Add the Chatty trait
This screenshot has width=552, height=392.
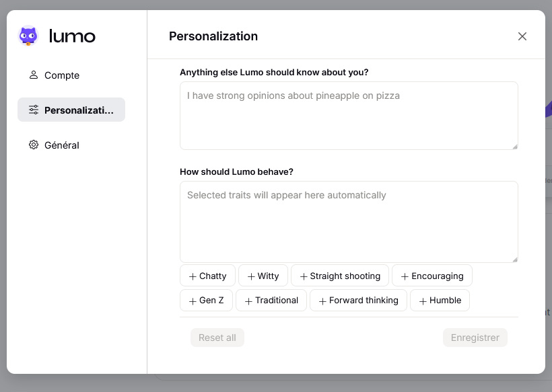coord(207,276)
